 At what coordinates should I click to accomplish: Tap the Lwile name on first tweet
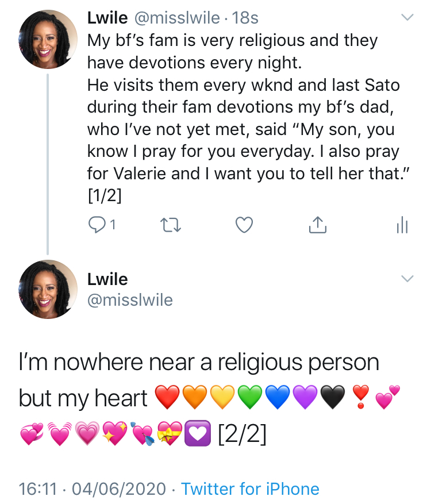[107, 18]
